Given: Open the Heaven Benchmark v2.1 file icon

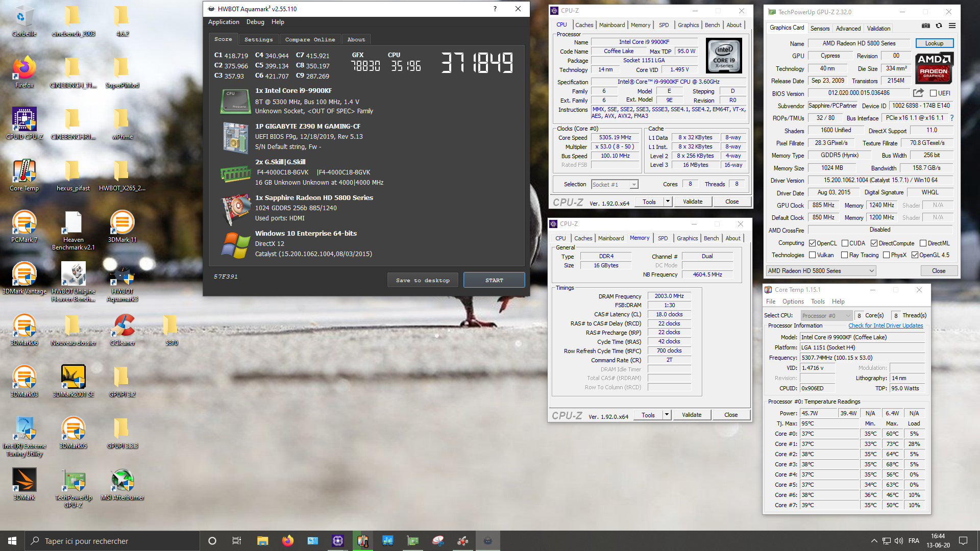Looking at the screenshot, I should 73,231.
